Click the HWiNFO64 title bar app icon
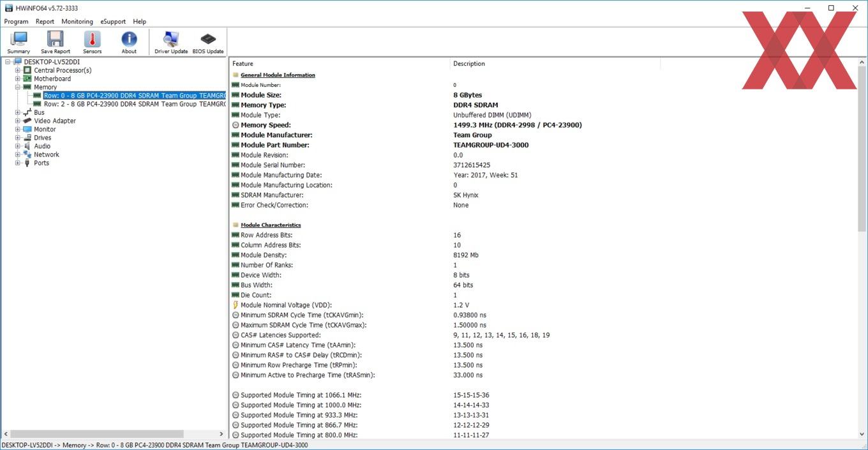The image size is (868, 450). 8,8
